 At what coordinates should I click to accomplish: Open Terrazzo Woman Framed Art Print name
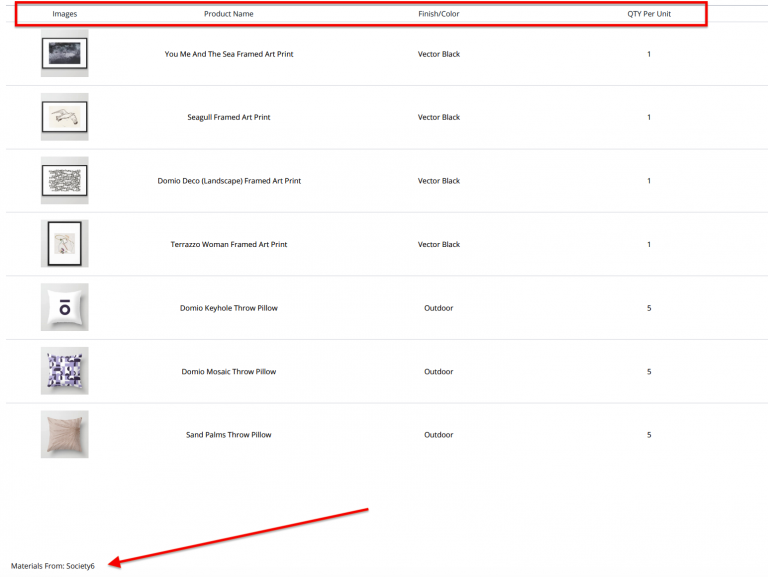coord(228,244)
